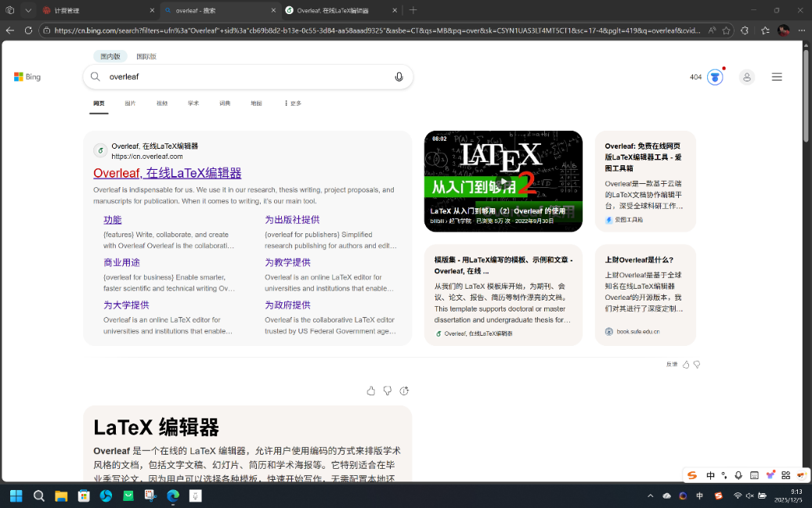Expand the browser tab search chevron
Screen dimensions: 812x508
tap(28, 10)
